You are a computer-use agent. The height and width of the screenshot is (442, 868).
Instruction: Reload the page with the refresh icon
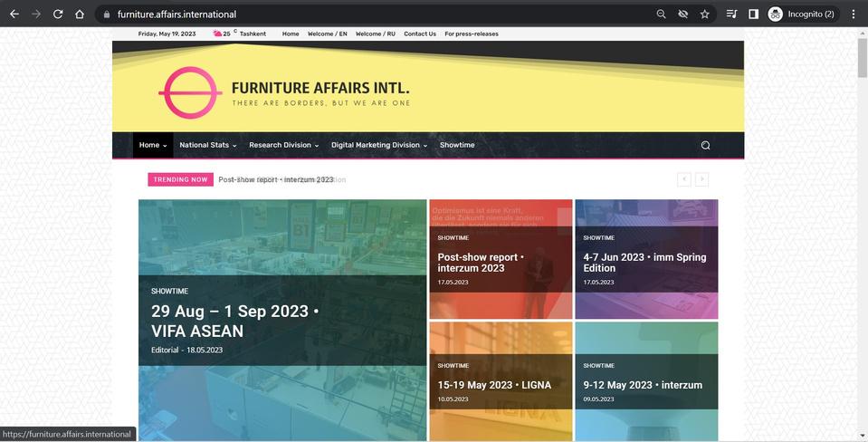58,14
